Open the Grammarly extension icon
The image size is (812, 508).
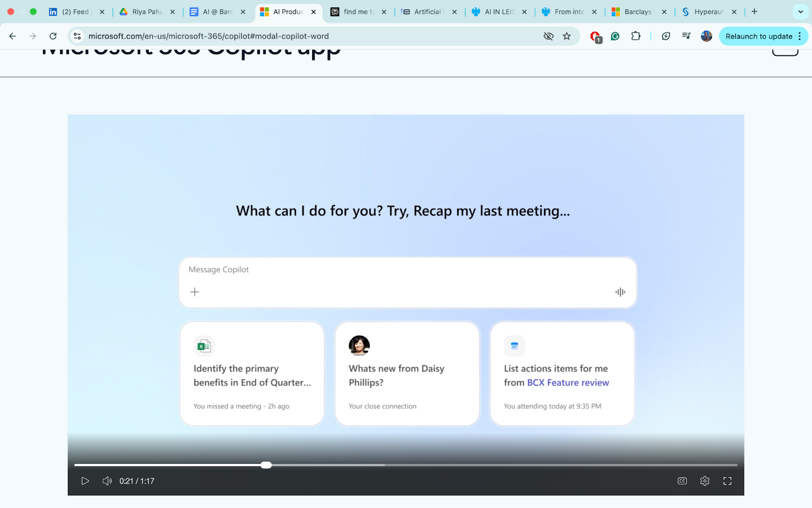click(615, 36)
